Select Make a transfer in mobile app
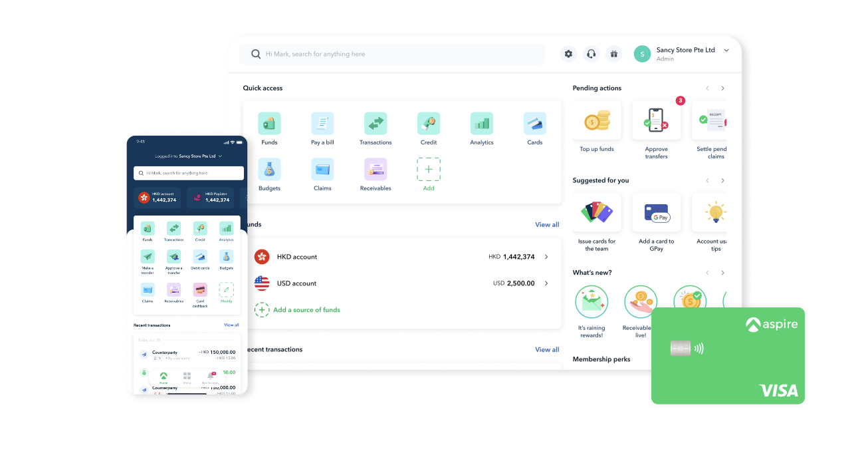 [x=148, y=262]
